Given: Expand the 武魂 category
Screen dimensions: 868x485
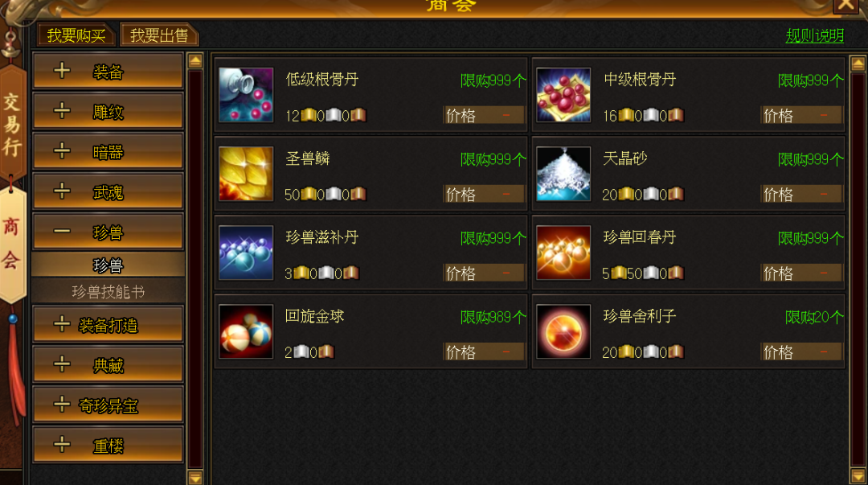Looking at the screenshot, I should pyautogui.click(x=108, y=191).
